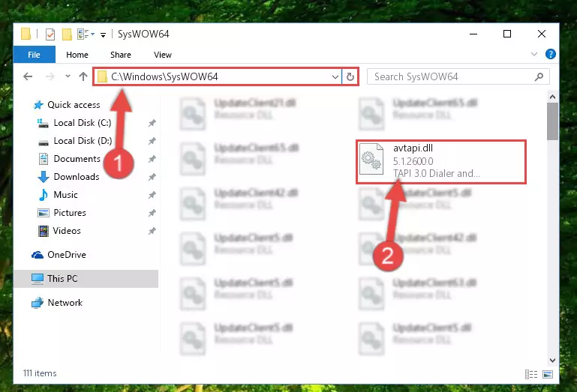Click the Search SysWOW64 field
This screenshot has height=392, width=577.
[458, 77]
